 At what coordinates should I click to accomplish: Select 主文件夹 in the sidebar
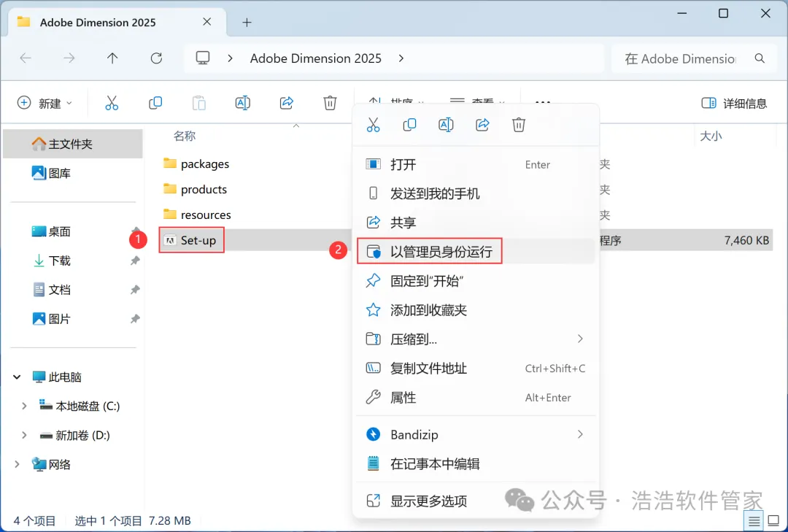pos(73,144)
